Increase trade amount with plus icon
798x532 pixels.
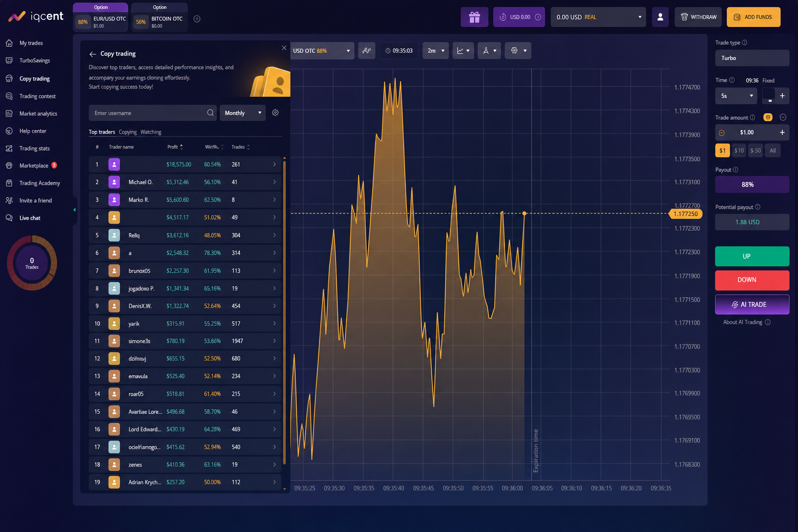pyautogui.click(x=782, y=132)
